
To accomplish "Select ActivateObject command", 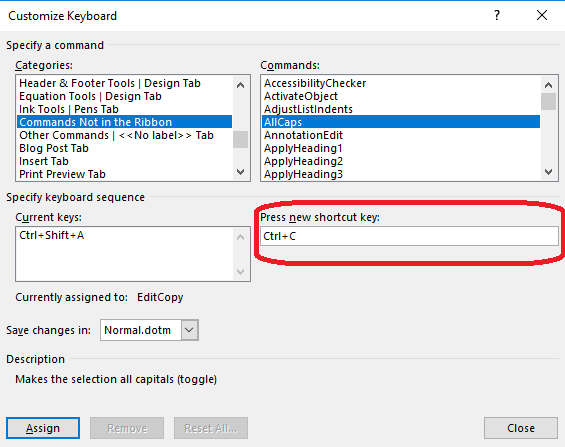I will coord(401,96).
